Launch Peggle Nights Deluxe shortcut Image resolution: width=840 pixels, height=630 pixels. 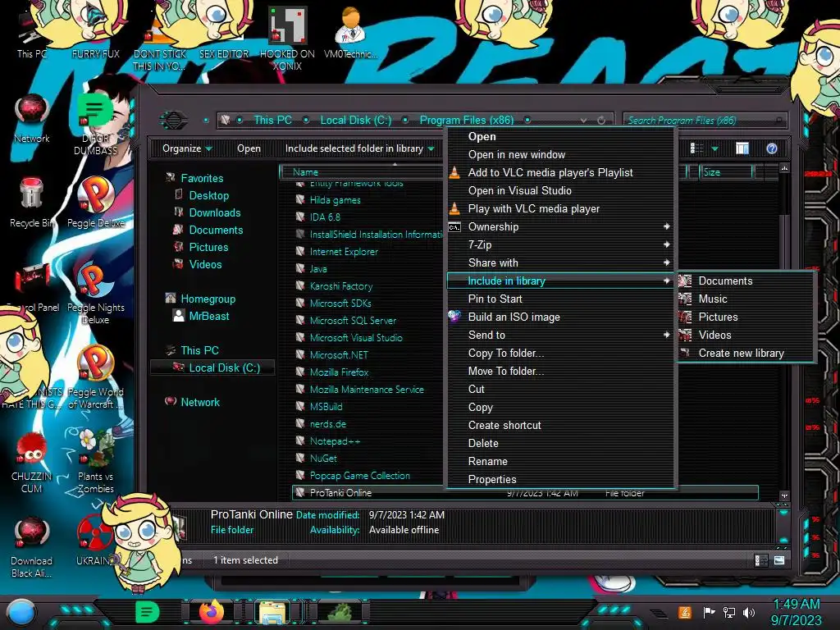(x=96, y=294)
